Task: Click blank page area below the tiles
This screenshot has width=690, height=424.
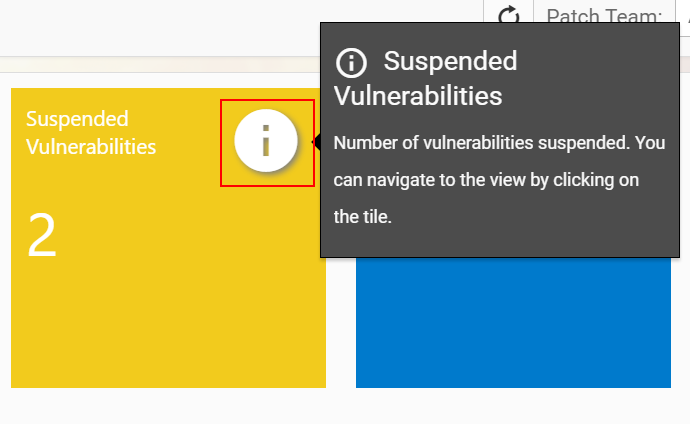Action: pos(345,406)
